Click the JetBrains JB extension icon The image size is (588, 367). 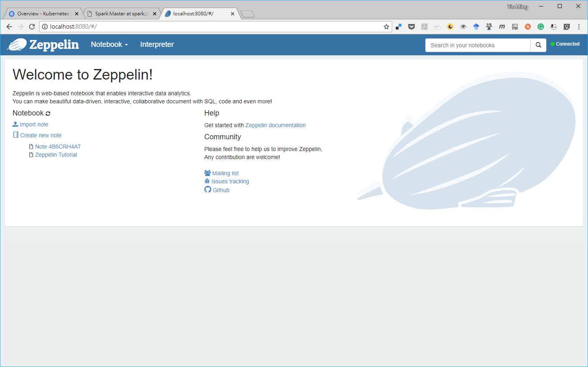tap(515, 27)
